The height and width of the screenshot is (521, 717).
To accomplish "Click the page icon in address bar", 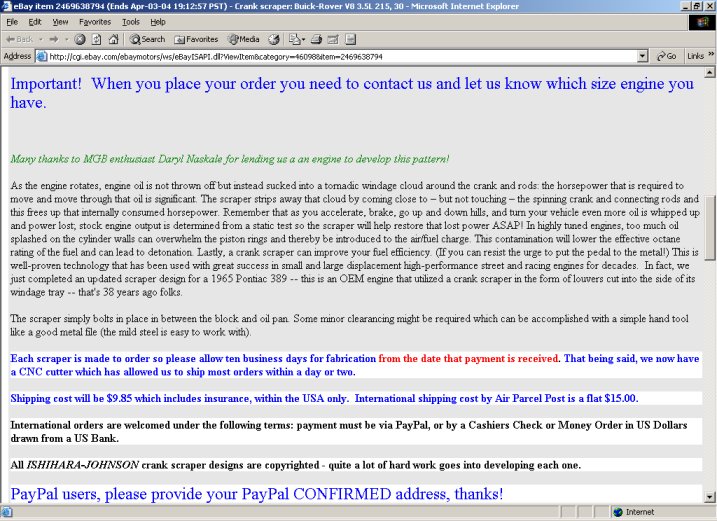I will 42,56.
